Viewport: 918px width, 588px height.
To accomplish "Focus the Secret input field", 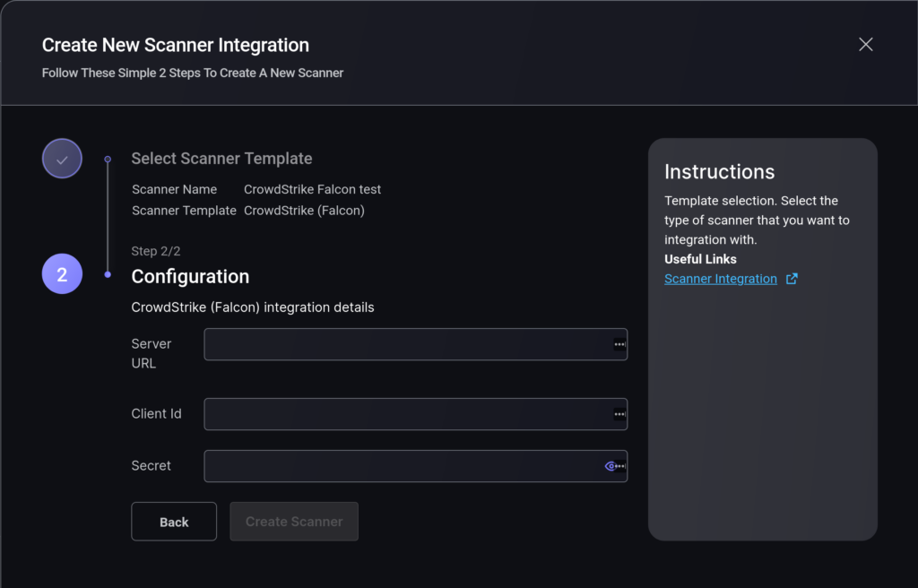I will click(416, 466).
